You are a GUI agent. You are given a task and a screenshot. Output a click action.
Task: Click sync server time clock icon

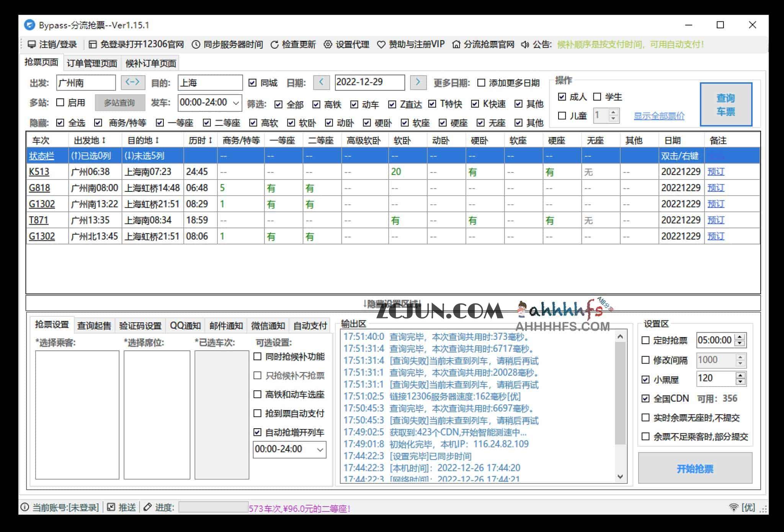(x=196, y=44)
